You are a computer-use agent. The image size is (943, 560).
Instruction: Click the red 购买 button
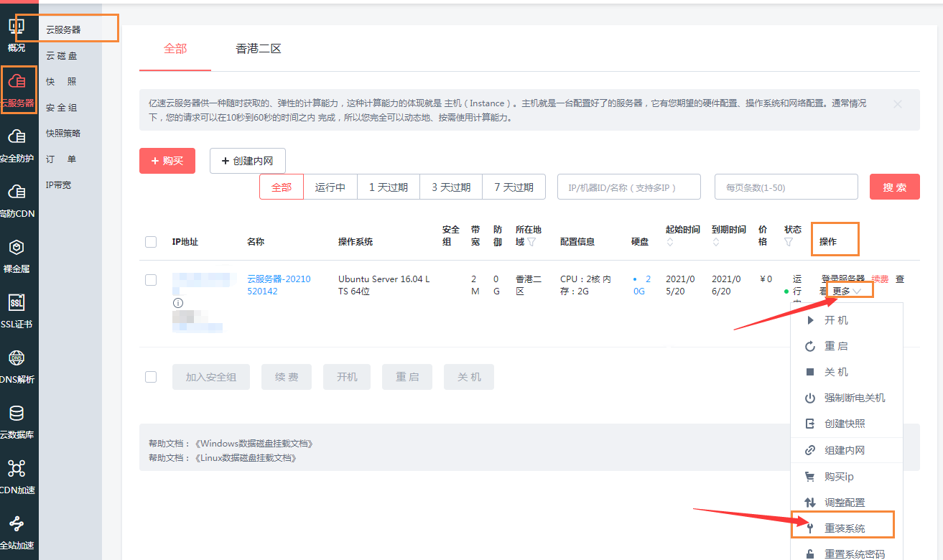pyautogui.click(x=167, y=161)
